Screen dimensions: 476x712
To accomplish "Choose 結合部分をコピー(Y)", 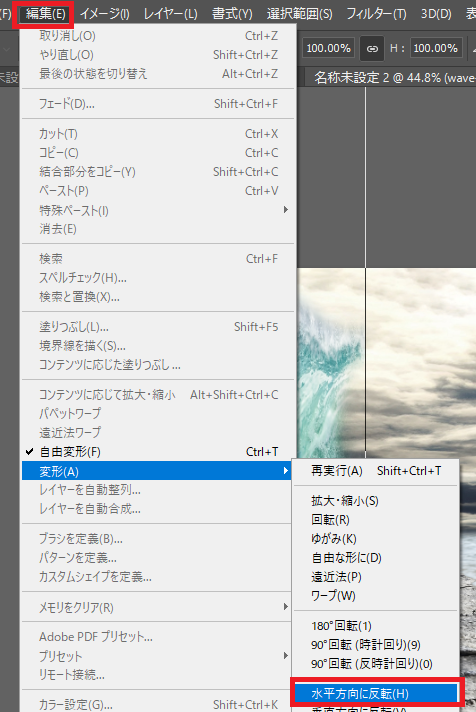I will pyautogui.click(x=159, y=172).
